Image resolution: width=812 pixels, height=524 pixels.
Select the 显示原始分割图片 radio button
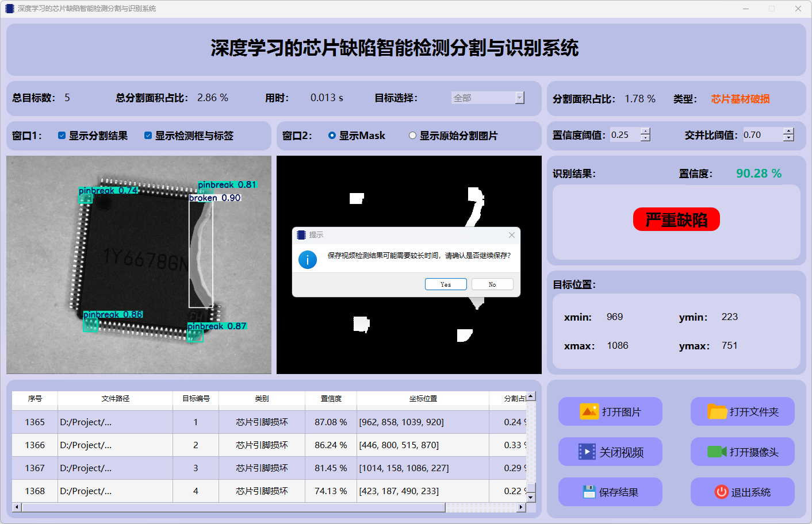pyautogui.click(x=412, y=136)
